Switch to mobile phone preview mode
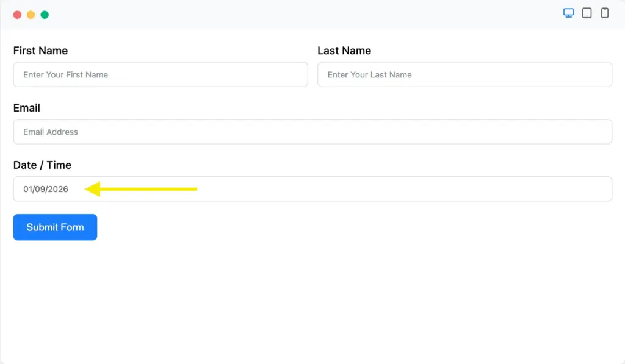Screen dimensions: 625x364 click(604, 13)
